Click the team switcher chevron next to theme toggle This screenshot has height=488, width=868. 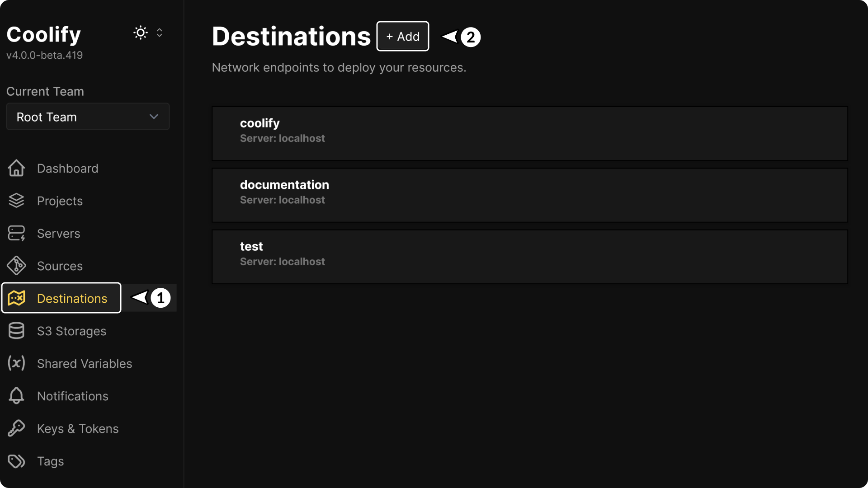click(159, 32)
